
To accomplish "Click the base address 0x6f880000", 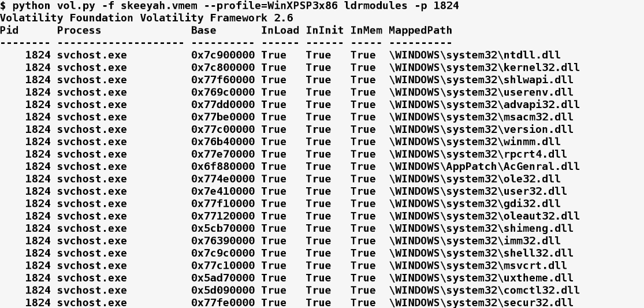I will pos(223,166).
